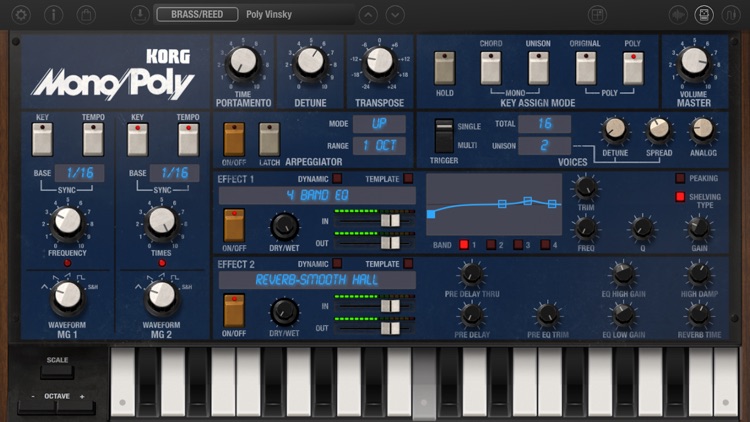
Task: Click the REVERB TIME knob
Action: (699, 315)
